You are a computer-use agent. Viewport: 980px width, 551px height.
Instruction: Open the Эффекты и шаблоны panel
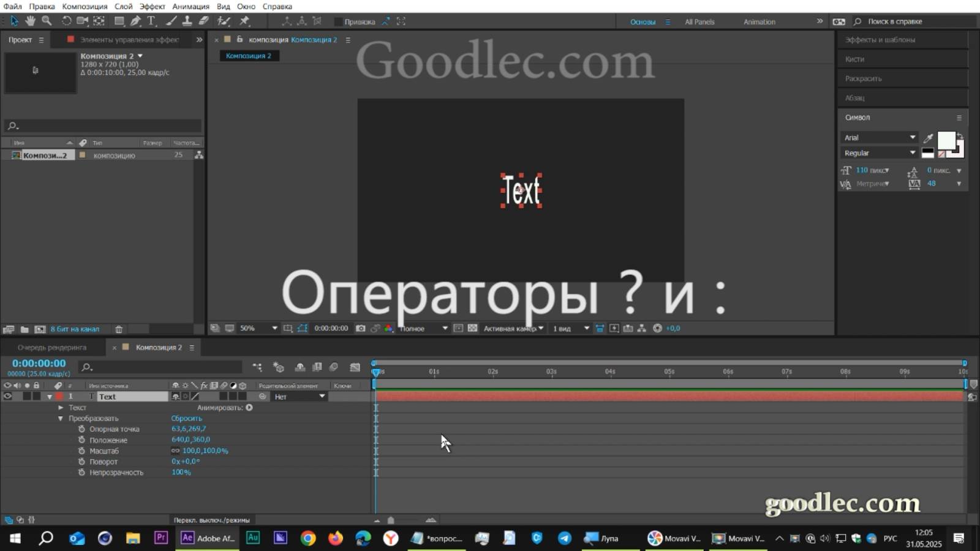[x=880, y=39]
